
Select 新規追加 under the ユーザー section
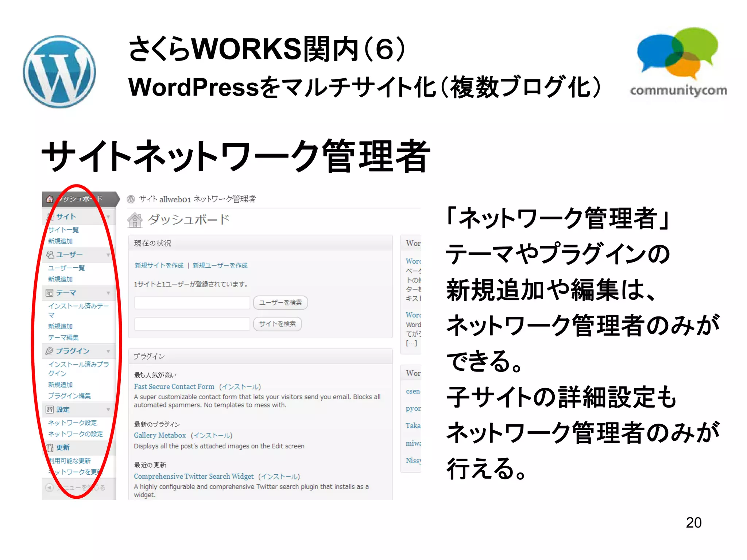(x=61, y=279)
